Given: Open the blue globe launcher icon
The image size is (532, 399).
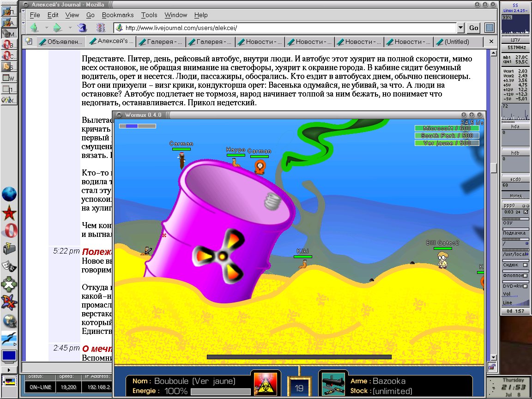Looking at the screenshot, I should click(9, 194).
